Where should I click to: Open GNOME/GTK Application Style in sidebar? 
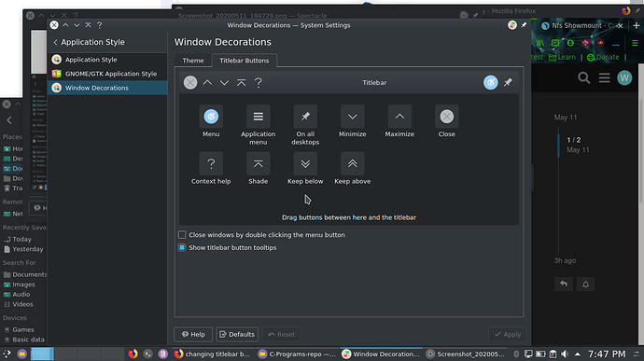pos(107,74)
